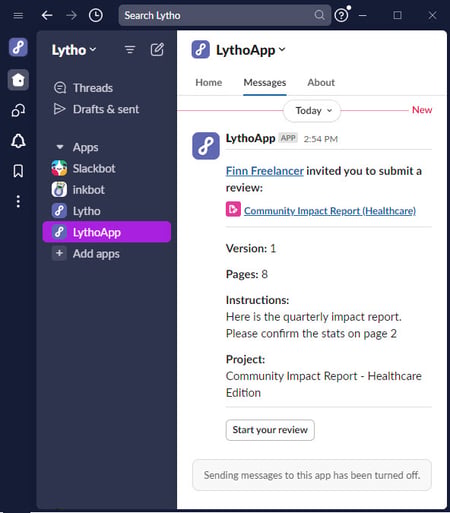Click the 'Instructions:' label

point(257,300)
